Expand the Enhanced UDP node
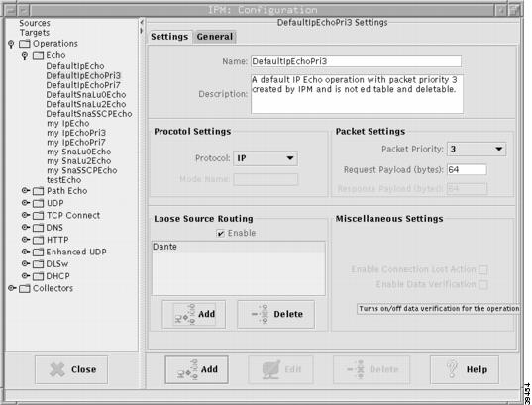Screen dimensions: 532x405 tap(26, 252)
